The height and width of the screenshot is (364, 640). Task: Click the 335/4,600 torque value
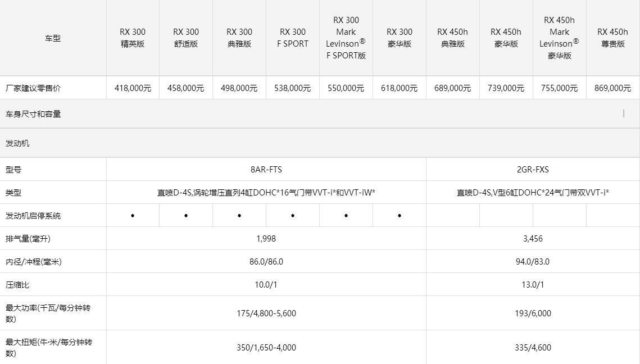pos(533,348)
